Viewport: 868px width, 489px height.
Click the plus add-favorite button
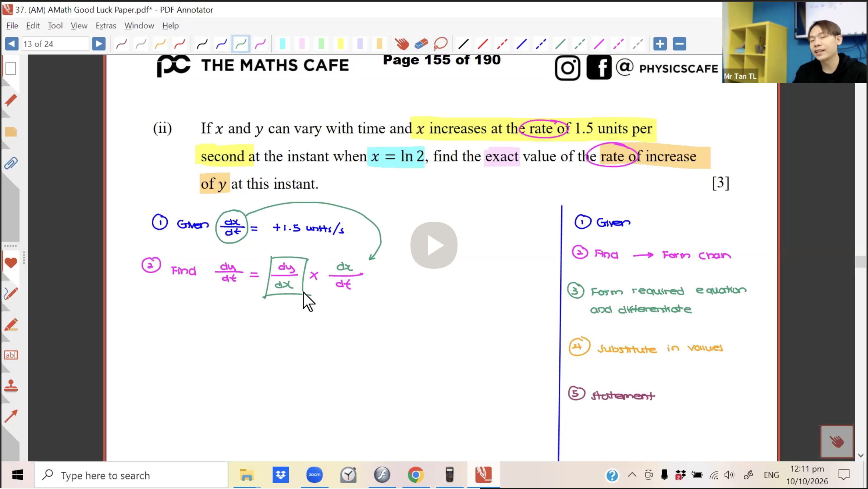(x=660, y=44)
